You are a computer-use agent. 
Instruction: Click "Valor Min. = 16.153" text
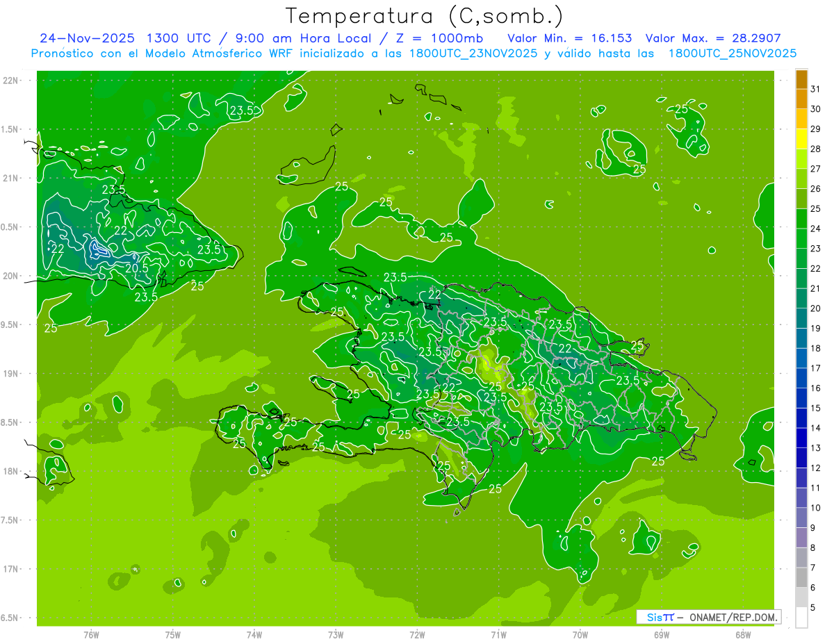(x=569, y=38)
